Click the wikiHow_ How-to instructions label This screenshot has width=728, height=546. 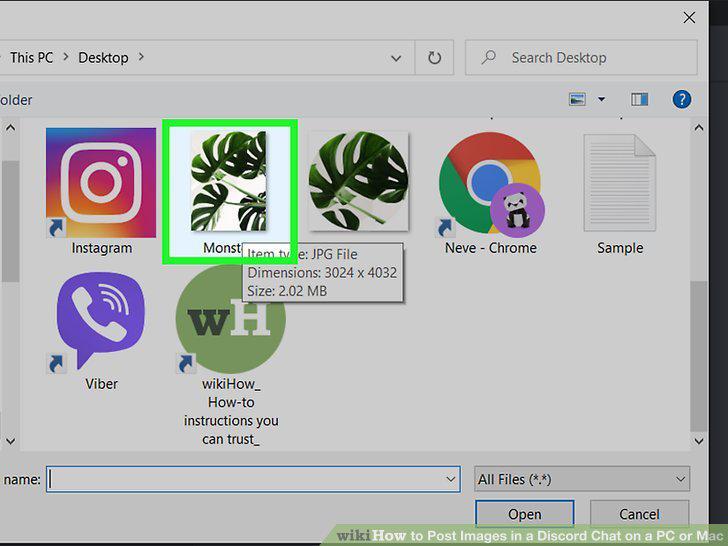pyautogui.click(x=231, y=411)
